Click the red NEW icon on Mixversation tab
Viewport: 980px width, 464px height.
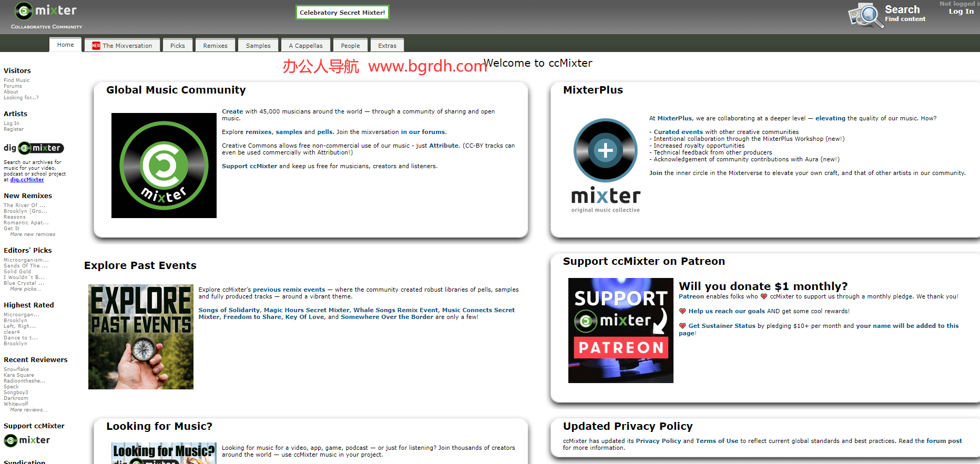(x=96, y=46)
